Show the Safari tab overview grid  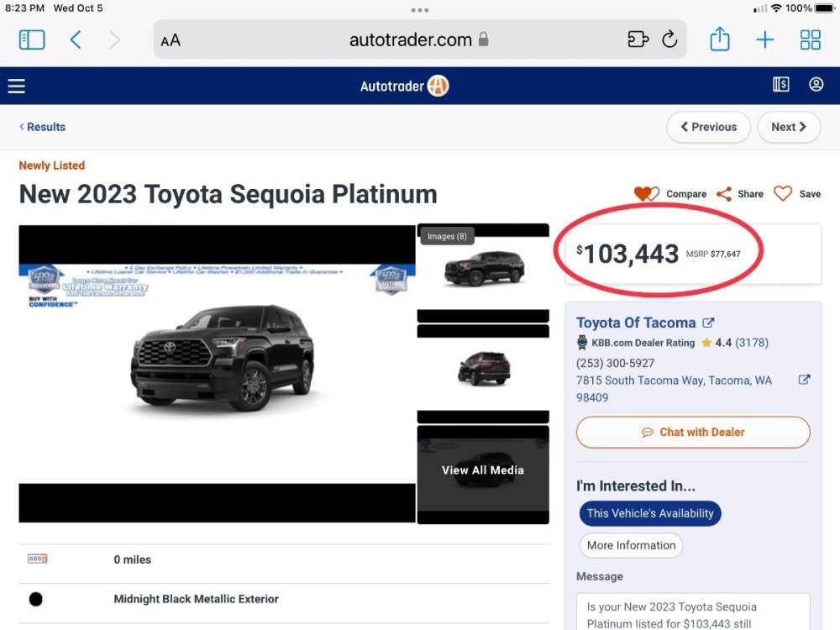coord(810,39)
